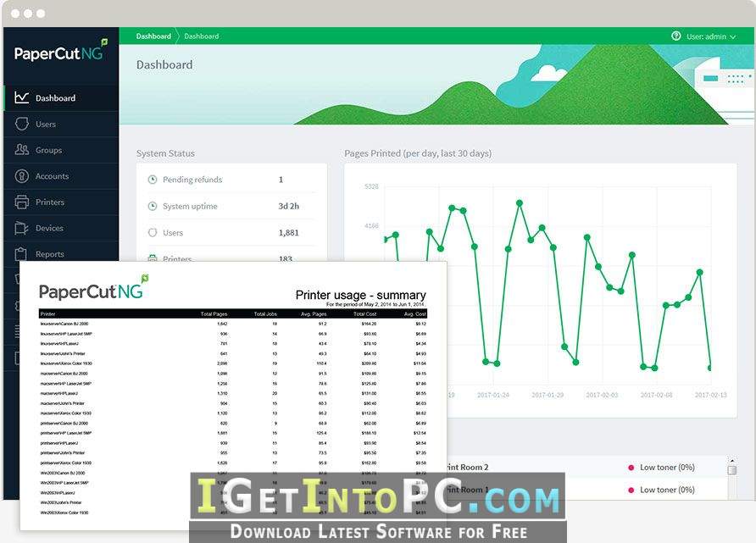Click the 2017-02-13 date label on the chart axis
Image resolution: width=756 pixels, height=543 pixels.
[711, 395]
